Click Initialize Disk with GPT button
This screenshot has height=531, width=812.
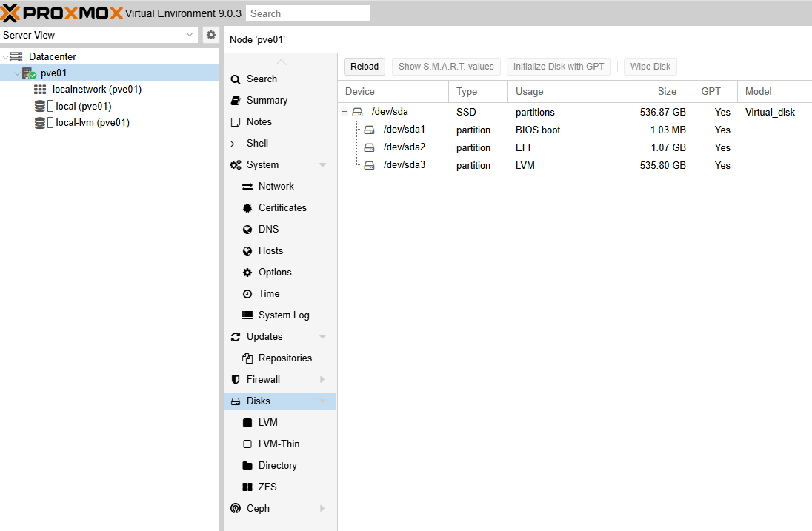559,66
